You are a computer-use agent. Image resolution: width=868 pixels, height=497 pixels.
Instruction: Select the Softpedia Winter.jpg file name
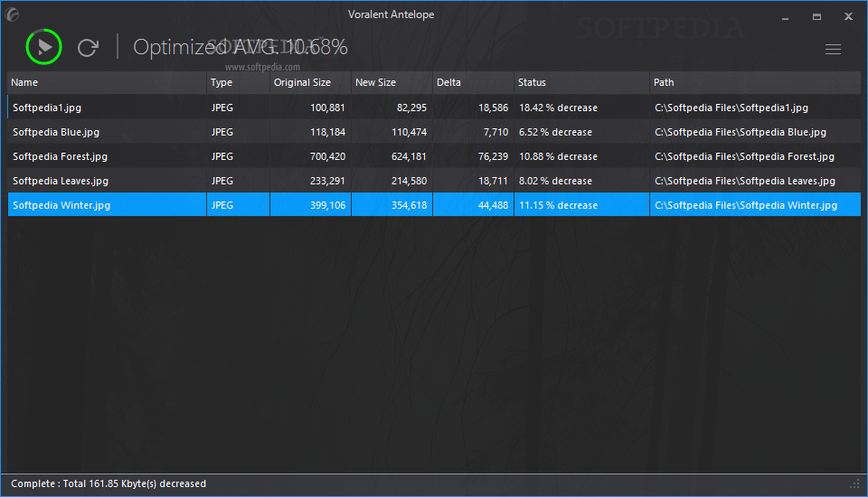pyautogui.click(x=61, y=205)
